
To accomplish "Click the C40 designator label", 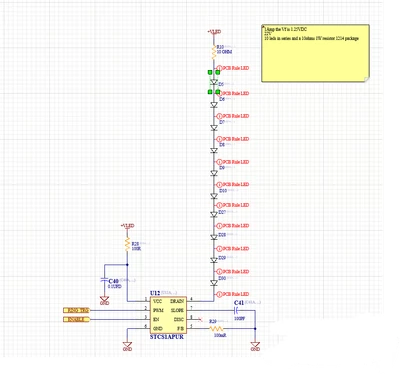I will [x=113, y=281].
